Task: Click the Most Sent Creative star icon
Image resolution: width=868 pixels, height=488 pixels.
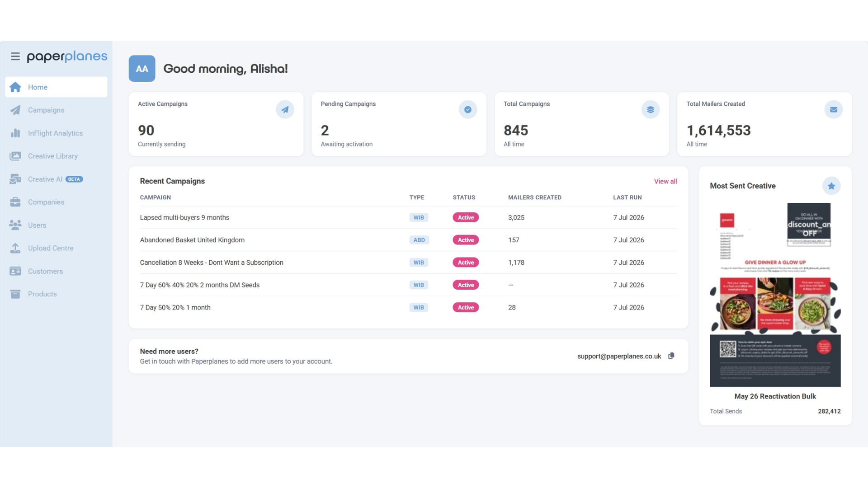Action: pos(831,186)
